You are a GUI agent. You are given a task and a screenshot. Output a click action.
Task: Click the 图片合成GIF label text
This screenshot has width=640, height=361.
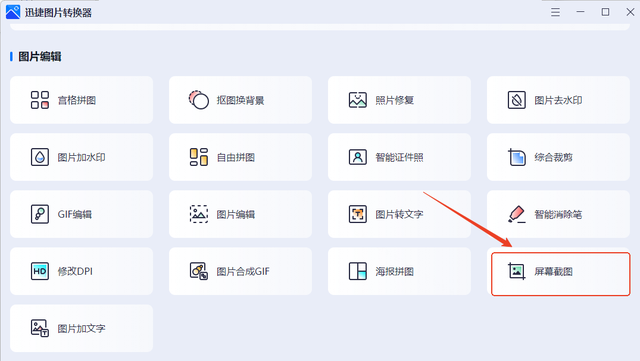coord(243,272)
